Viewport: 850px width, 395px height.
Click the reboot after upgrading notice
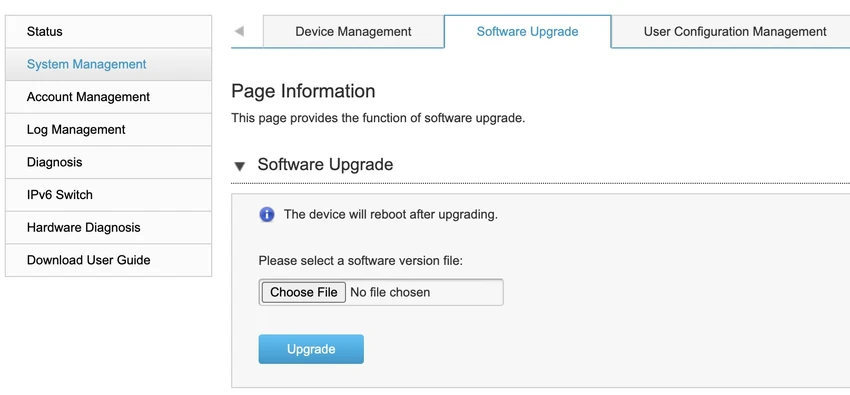391,215
